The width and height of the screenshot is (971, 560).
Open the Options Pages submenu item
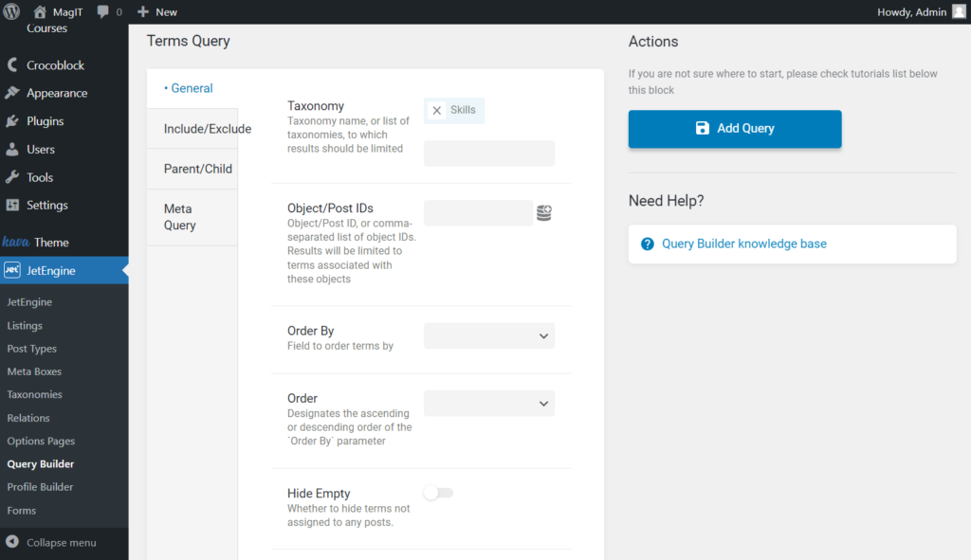41,441
